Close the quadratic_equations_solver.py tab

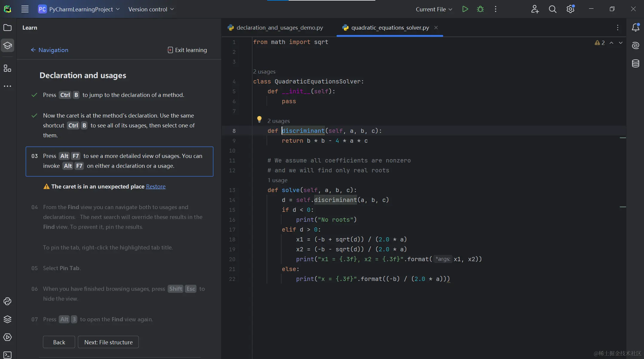click(x=436, y=28)
